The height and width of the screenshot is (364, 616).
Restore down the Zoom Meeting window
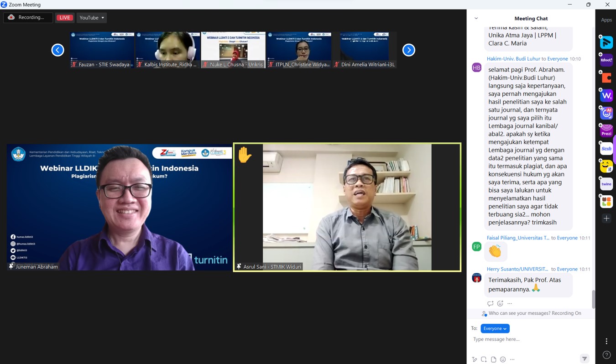pos(589,5)
